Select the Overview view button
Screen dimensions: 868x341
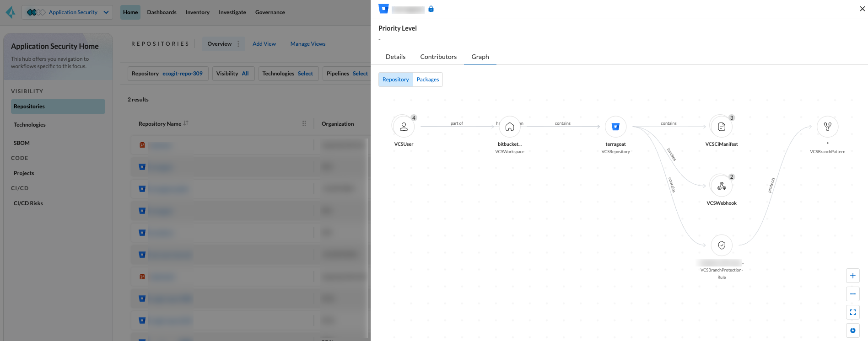click(x=220, y=44)
